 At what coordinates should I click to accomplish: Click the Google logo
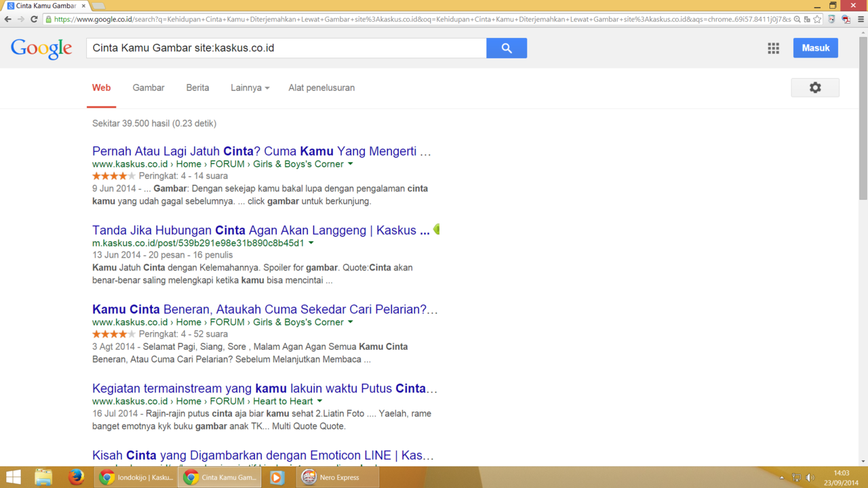point(41,49)
